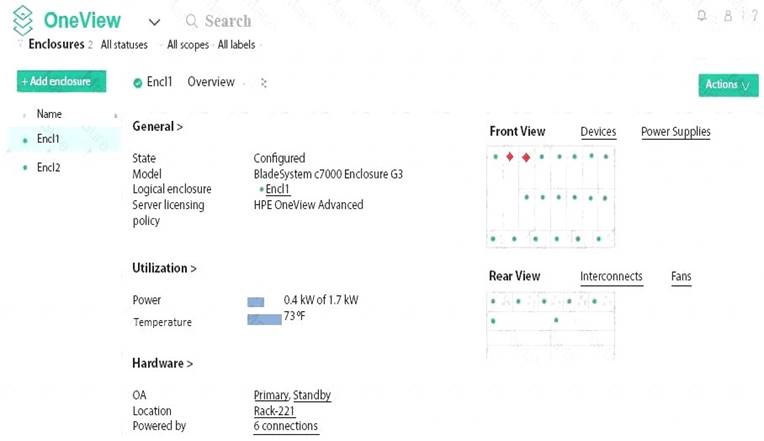Click the Power utilization bar
Screen dimensions: 764x441
coord(256,302)
